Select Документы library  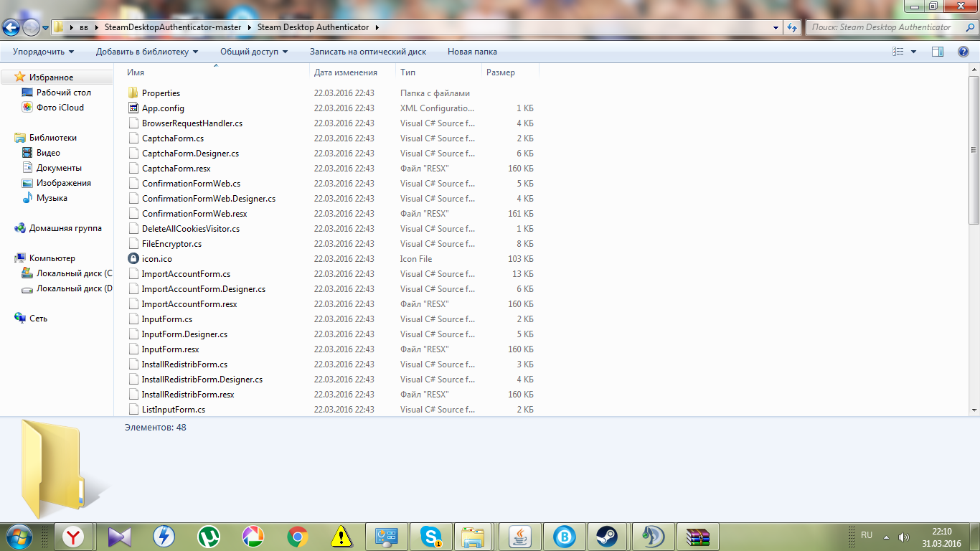59,168
